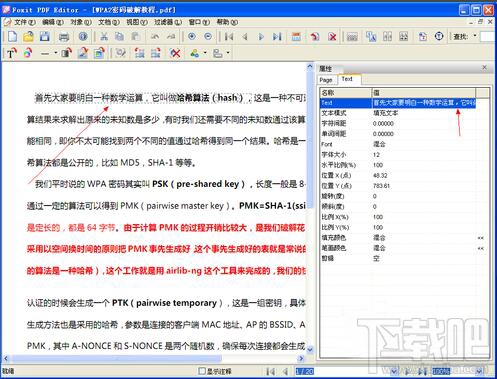Zoom in using the plus circle icon
This screenshot has width=497, height=379.
[x=192, y=36]
